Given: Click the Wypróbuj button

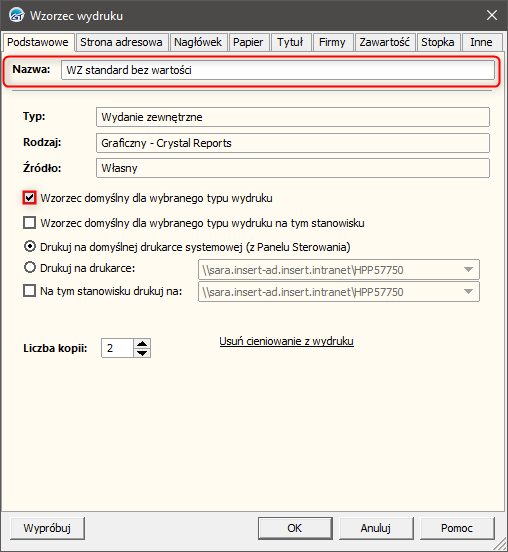Looking at the screenshot, I should pos(47,528).
